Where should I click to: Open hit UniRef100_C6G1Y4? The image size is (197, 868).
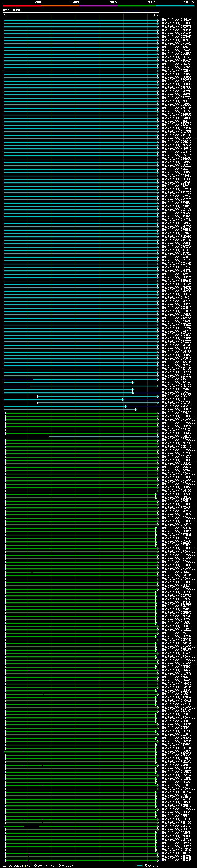(177, 372)
